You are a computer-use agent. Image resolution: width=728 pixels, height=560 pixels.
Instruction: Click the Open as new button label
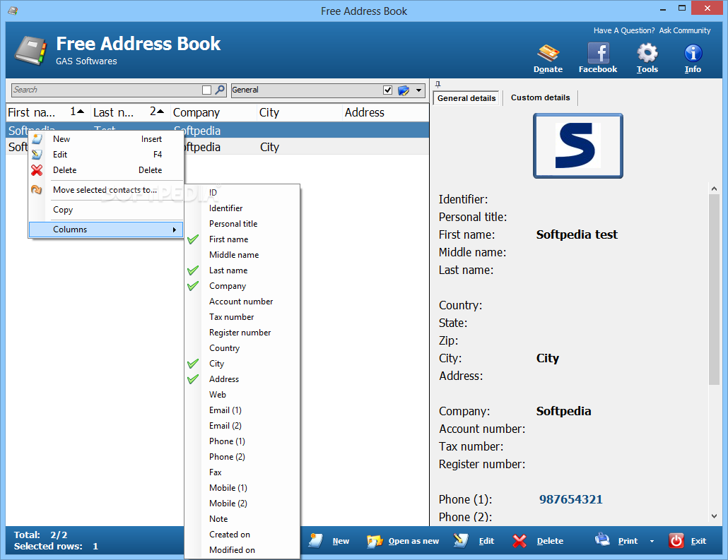point(413,541)
